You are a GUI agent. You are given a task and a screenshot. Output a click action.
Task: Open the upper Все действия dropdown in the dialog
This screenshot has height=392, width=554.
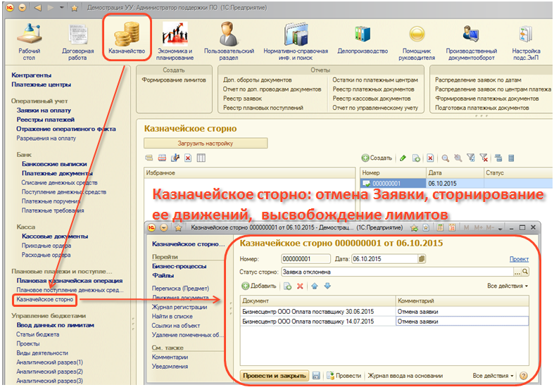click(507, 286)
